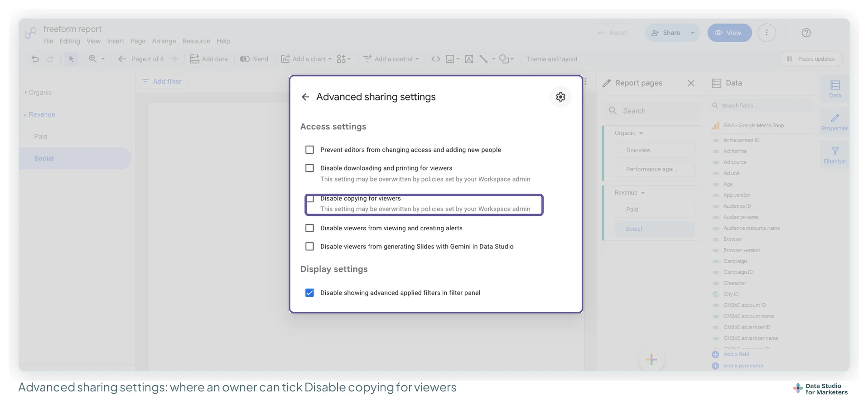Click the Search box in Report pages
868x405 pixels.
pos(651,111)
